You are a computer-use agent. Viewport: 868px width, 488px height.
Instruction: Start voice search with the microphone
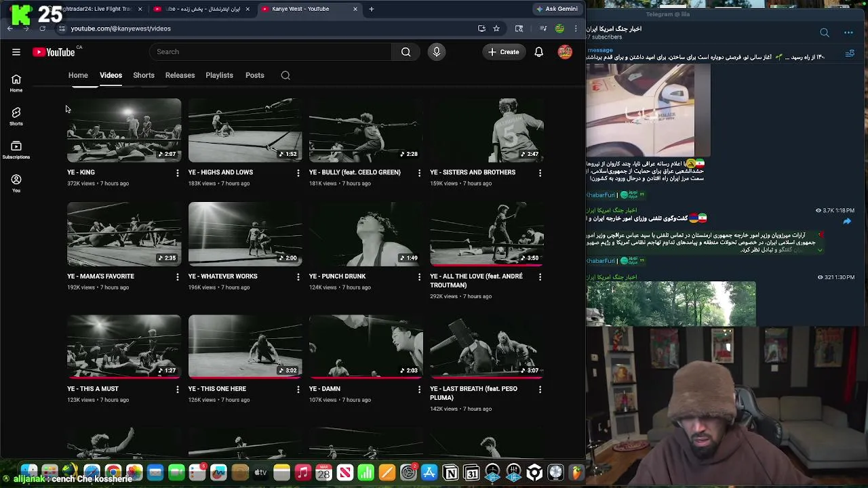[436, 52]
